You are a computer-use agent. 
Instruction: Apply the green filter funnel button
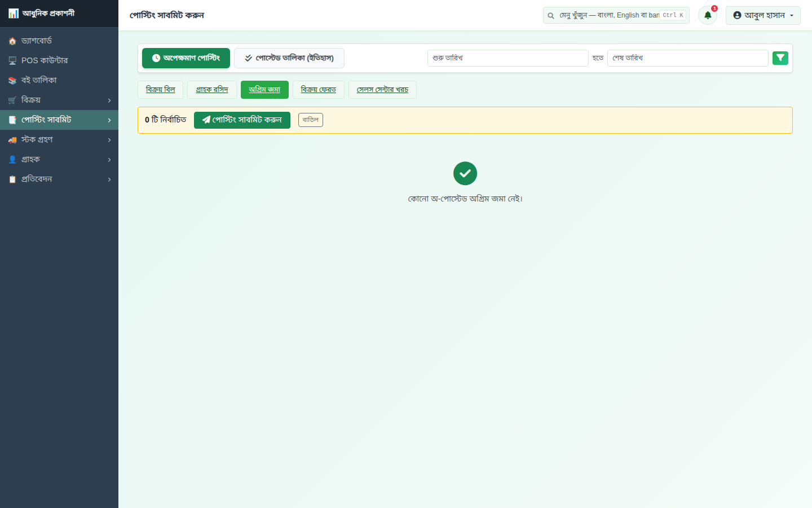click(780, 58)
